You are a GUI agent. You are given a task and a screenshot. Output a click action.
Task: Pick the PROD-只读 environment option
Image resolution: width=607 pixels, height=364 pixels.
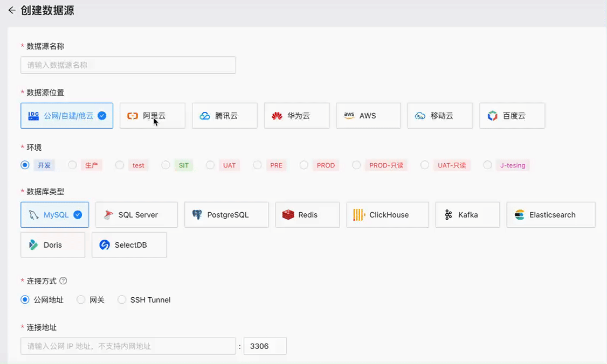[356, 165]
